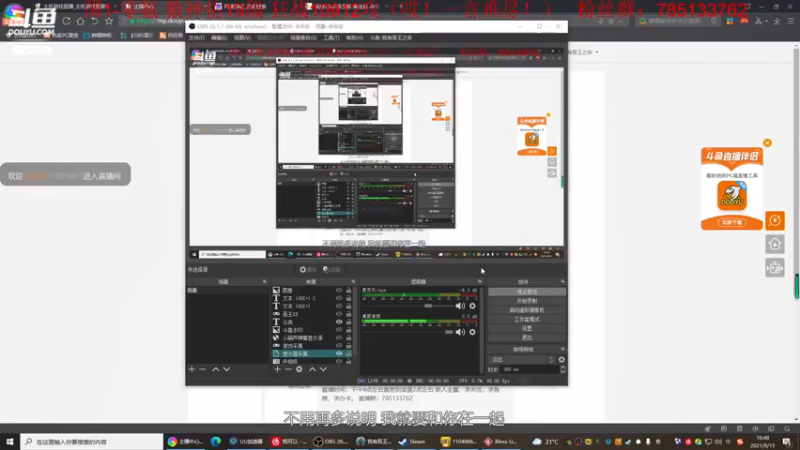This screenshot has height=450, width=800.
Task: Click 桌面音频 volume slider handle
Action: [x=448, y=332]
